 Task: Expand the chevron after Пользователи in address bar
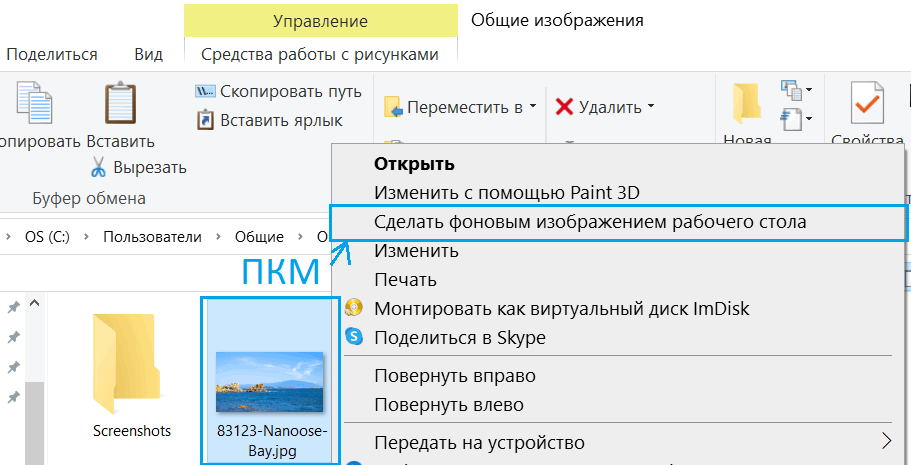coord(218,237)
